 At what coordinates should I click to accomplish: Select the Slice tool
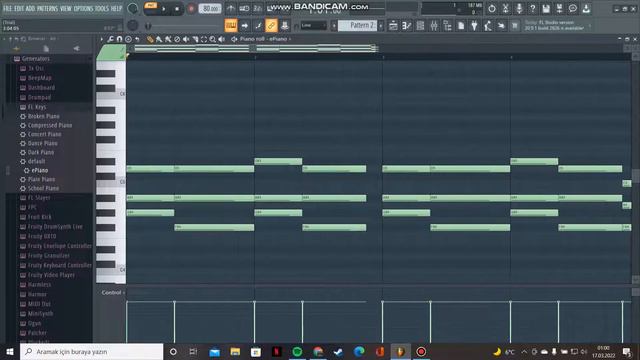195,39
